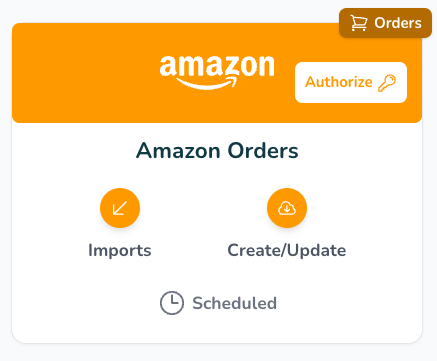Open the Imports arrow circle icon

(120, 208)
